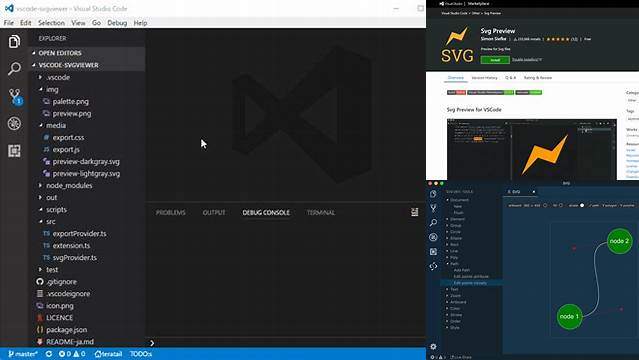This screenshot has height=360, width=639.
Task: Collapse the img folder
Action: [40, 89]
